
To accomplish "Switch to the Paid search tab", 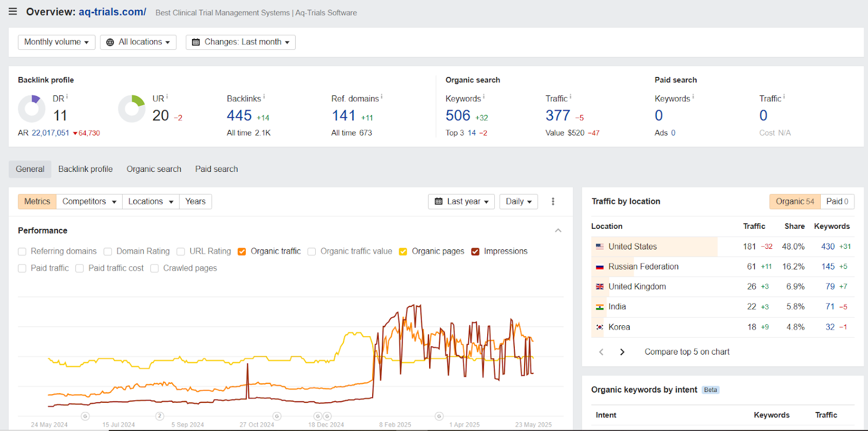I will point(216,169).
